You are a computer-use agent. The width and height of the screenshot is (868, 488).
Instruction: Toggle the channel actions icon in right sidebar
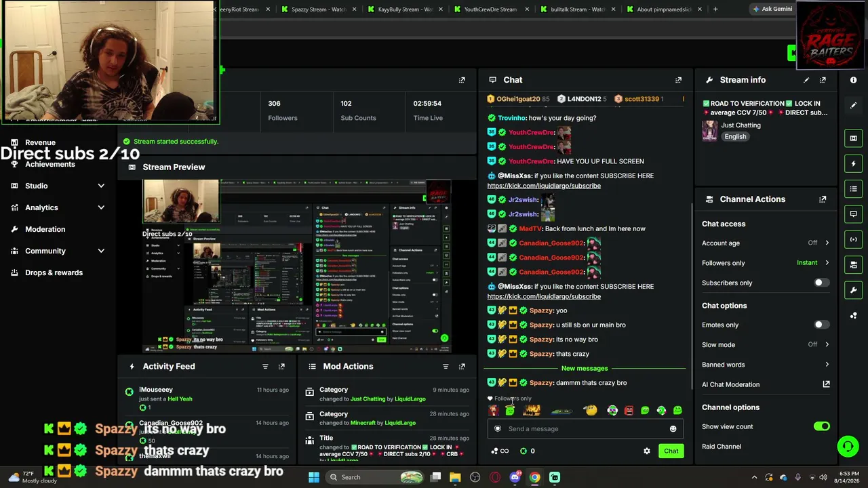click(853, 264)
